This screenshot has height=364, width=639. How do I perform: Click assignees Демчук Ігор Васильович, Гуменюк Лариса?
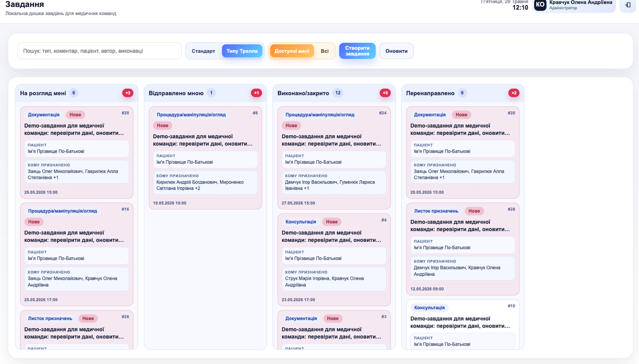pyautogui.click(x=334, y=182)
